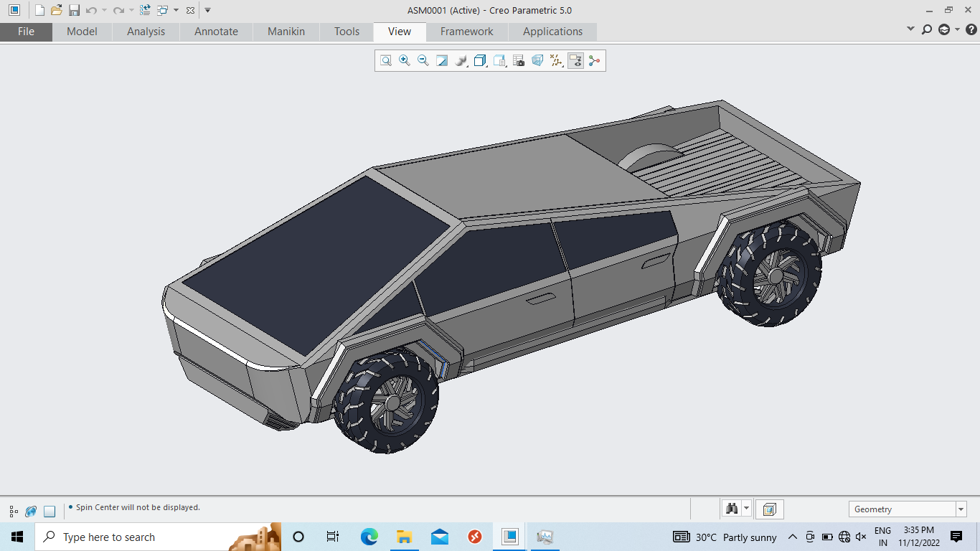980x551 pixels.
Task: Undo the last action
Action: click(x=91, y=10)
